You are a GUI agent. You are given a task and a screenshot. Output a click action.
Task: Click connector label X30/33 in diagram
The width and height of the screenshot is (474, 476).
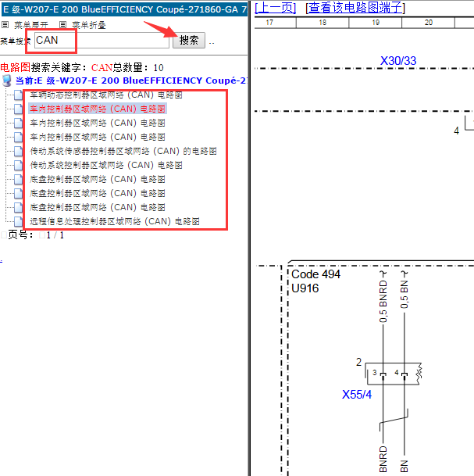pyautogui.click(x=398, y=61)
